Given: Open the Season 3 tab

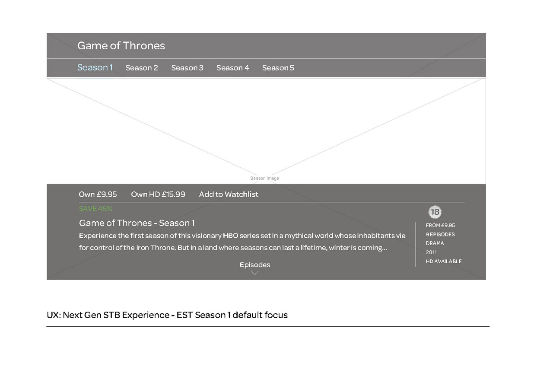Looking at the screenshot, I should [187, 68].
